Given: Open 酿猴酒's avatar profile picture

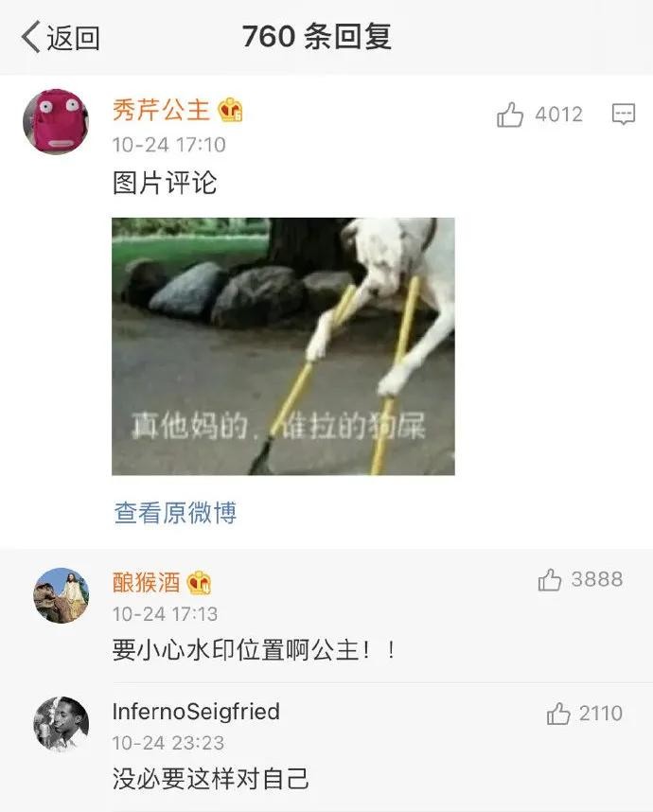Looking at the screenshot, I should pyautogui.click(x=62, y=595).
